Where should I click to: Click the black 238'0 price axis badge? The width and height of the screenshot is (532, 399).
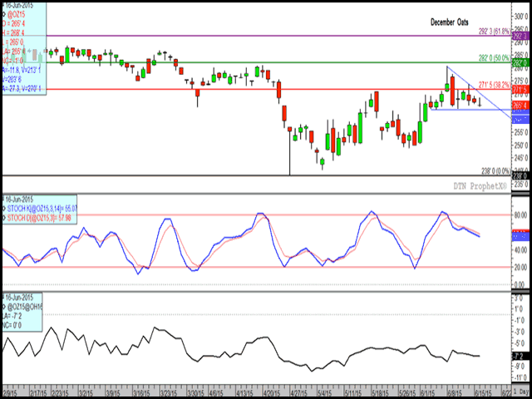coord(520,175)
